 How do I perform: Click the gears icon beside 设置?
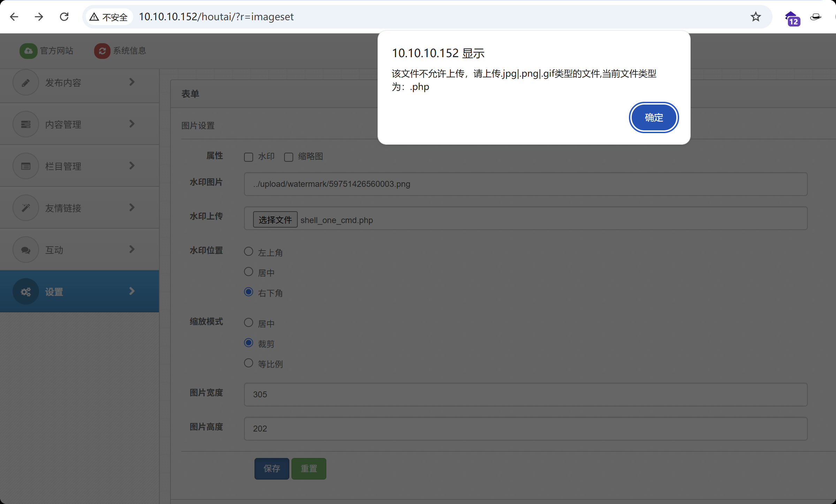25,292
